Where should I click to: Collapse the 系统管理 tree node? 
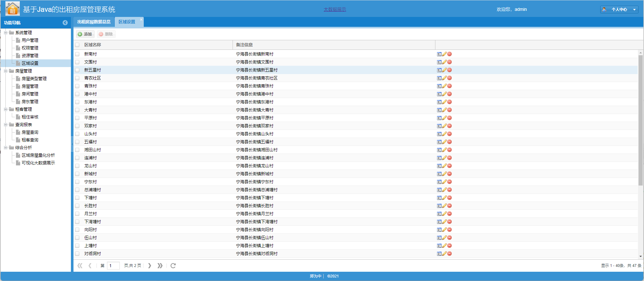[x=6, y=33]
